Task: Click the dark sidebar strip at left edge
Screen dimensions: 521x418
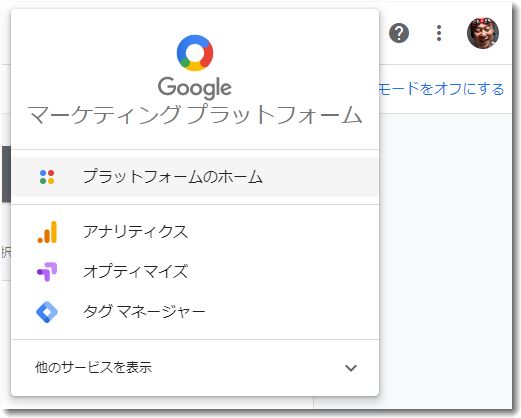Action: (x=6, y=174)
